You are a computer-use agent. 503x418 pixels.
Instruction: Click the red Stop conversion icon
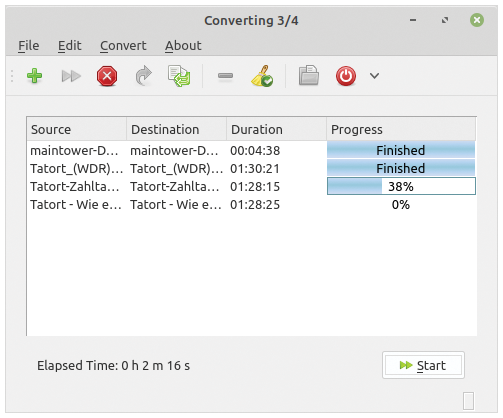107,76
